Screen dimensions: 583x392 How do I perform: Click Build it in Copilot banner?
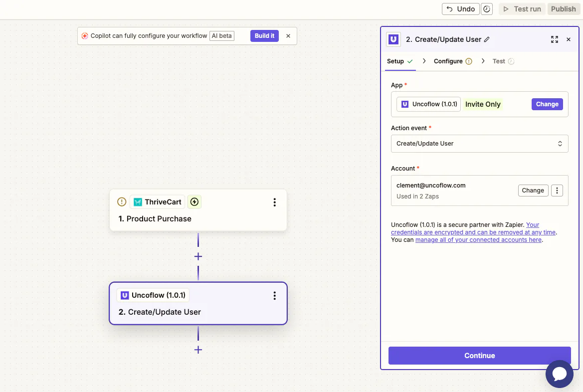[x=264, y=36]
